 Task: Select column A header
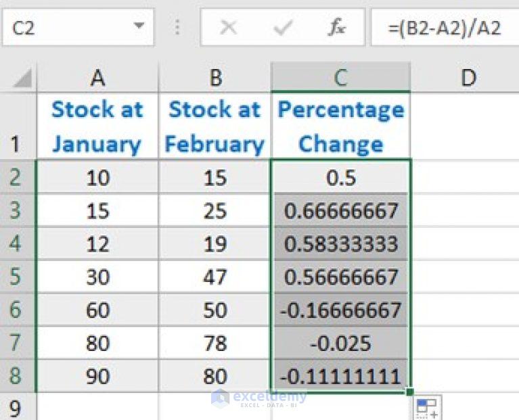pos(97,78)
